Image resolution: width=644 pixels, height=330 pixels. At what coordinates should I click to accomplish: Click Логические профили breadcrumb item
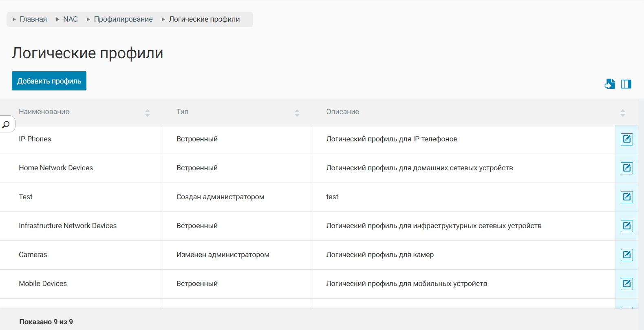(x=204, y=19)
